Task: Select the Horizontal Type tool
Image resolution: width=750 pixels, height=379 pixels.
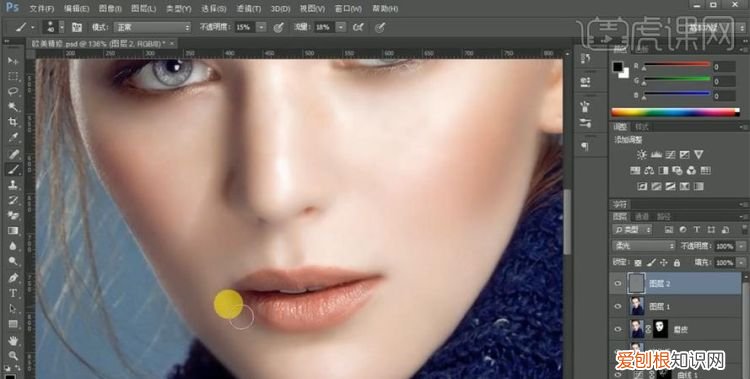Action: point(13,292)
